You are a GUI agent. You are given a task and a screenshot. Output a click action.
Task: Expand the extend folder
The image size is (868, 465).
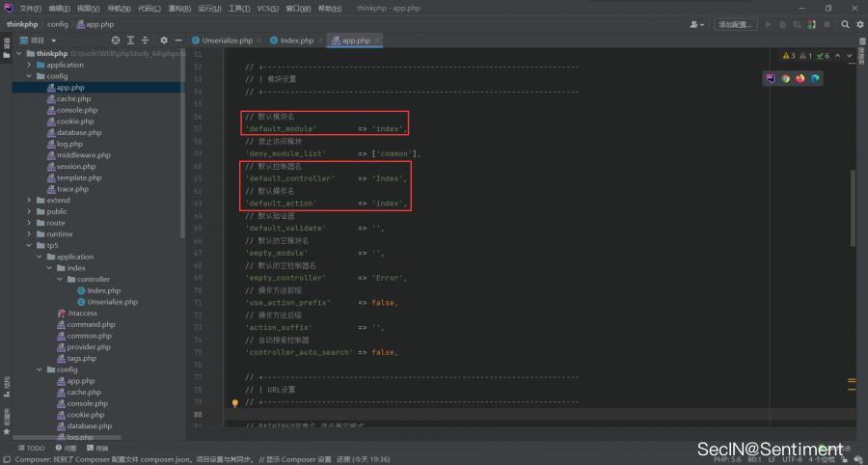point(30,201)
